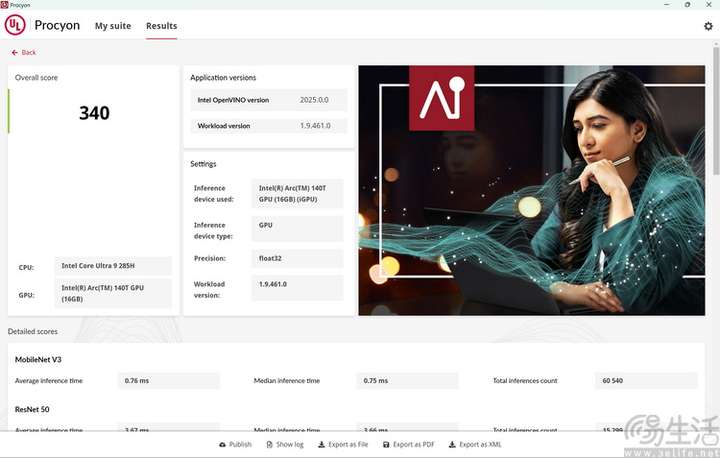Click the Export as XML download icon
720x458 pixels.
[452, 445]
